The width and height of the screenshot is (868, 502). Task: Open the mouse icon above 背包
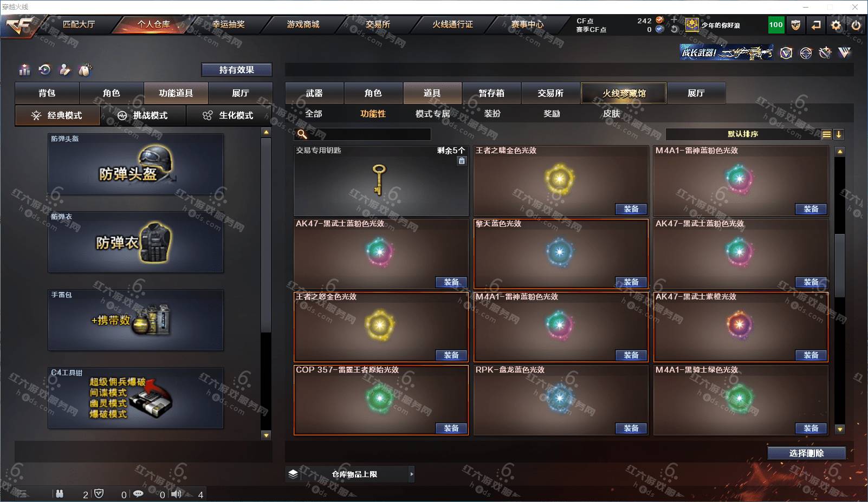click(85, 70)
